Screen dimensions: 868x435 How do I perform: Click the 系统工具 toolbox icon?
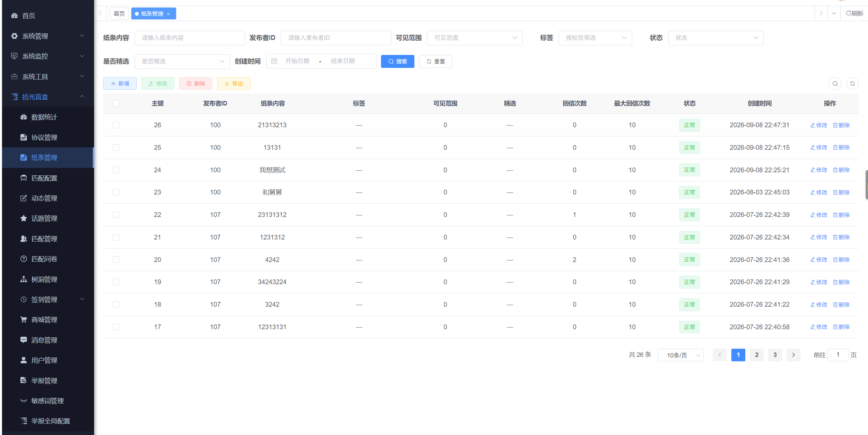14,76
